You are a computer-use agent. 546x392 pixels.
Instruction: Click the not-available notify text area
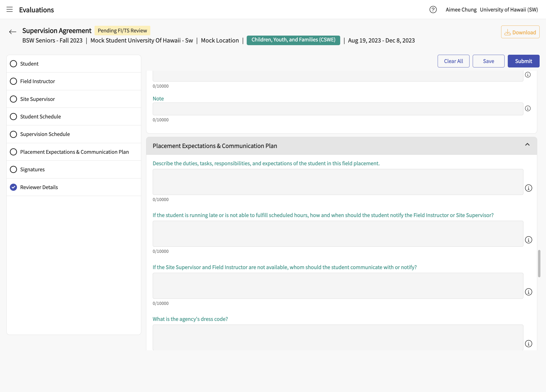coord(338,286)
